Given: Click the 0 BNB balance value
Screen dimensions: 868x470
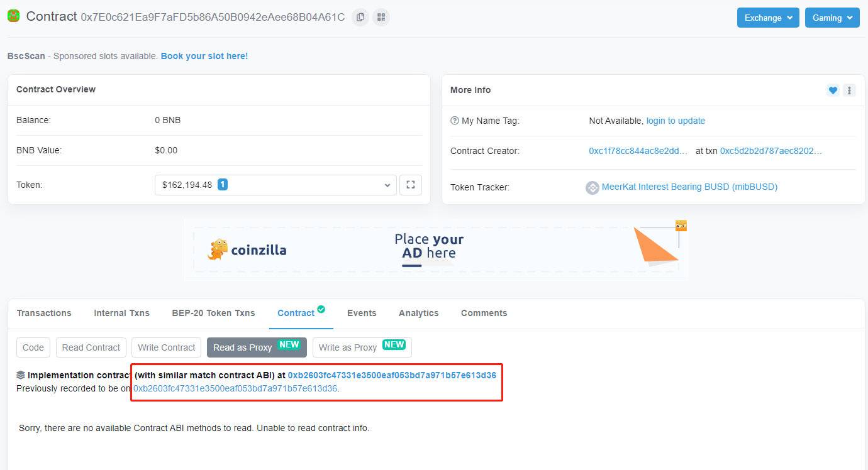Looking at the screenshot, I should tap(167, 120).
